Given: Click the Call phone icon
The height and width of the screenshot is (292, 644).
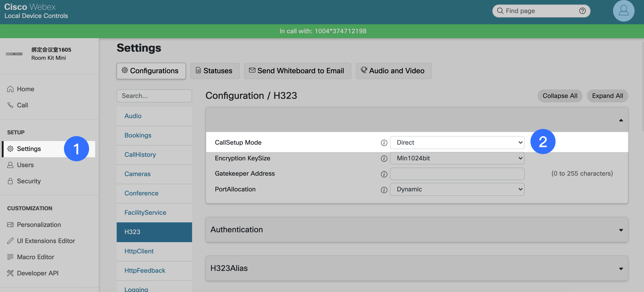Looking at the screenshot, I should [x=10, y=105].
